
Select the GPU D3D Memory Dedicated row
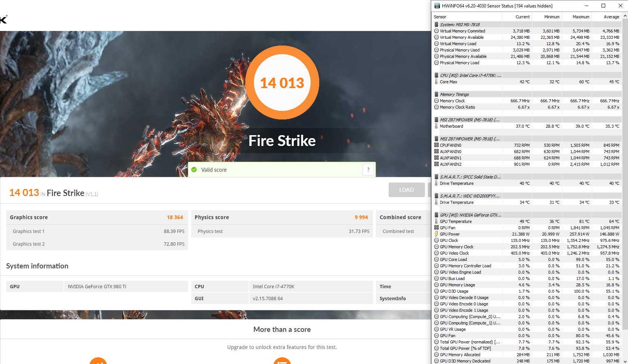coord(527,361)
